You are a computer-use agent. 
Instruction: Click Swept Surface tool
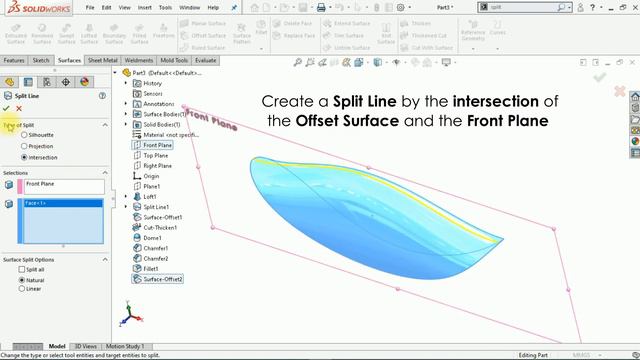(x=67, y=33)
